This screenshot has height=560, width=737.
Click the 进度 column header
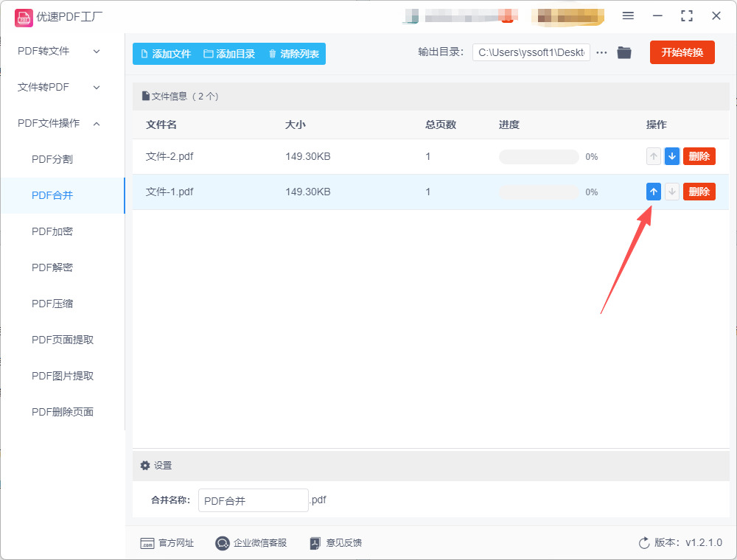coord(509,125)
